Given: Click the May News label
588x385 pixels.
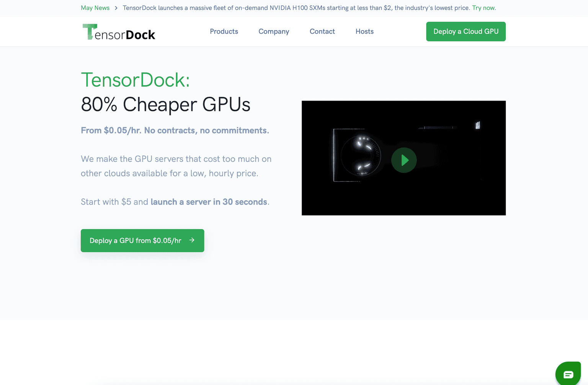Looking at the screenshot, I should pos(95,8).
